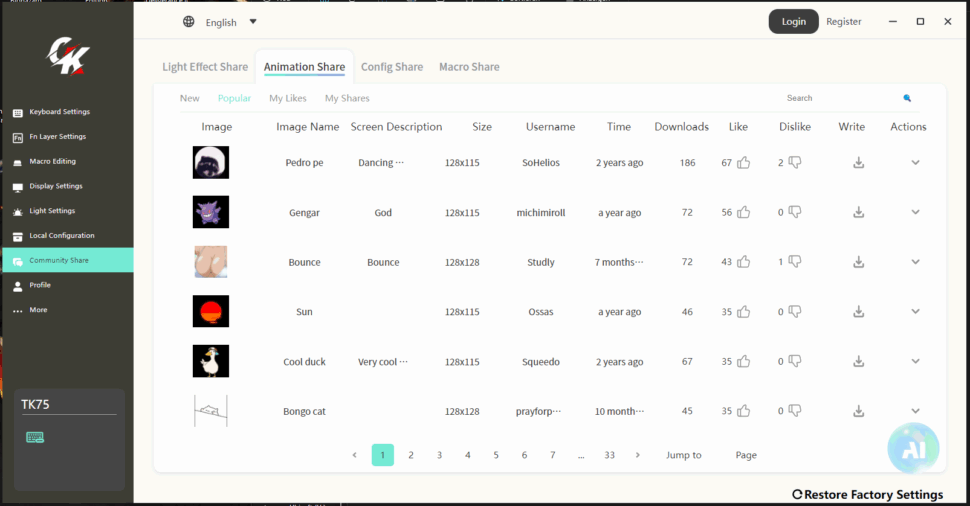The height and width of the screenshot is (506, 970).
Task: Select Keyboard Settings in the sidebar
Action: point(59,112)
